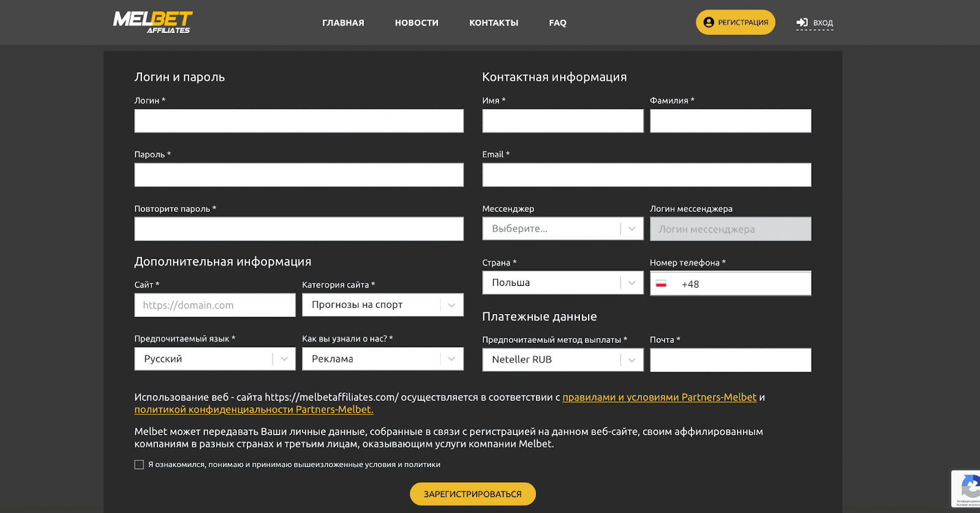Open политика конфиденциальности Partners-Melbet link
980x513 pixels.
254,410
